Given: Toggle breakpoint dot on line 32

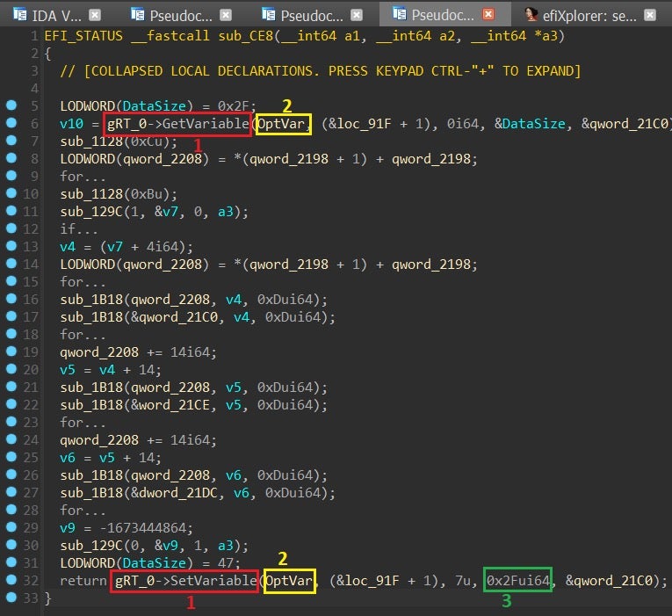Looking at the screenshot, I should point(11,581).
